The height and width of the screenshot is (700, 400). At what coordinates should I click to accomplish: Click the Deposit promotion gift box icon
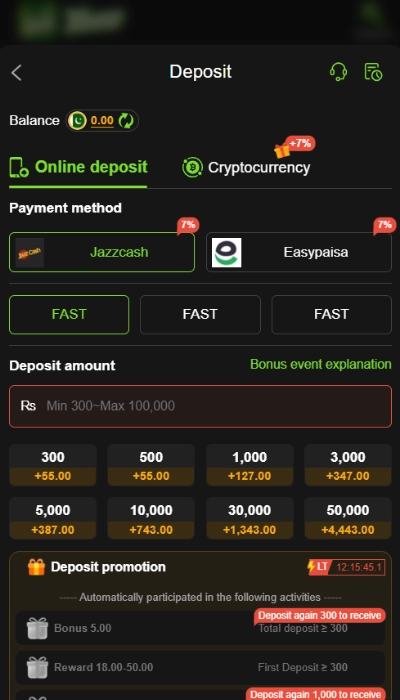coord(36,567)
